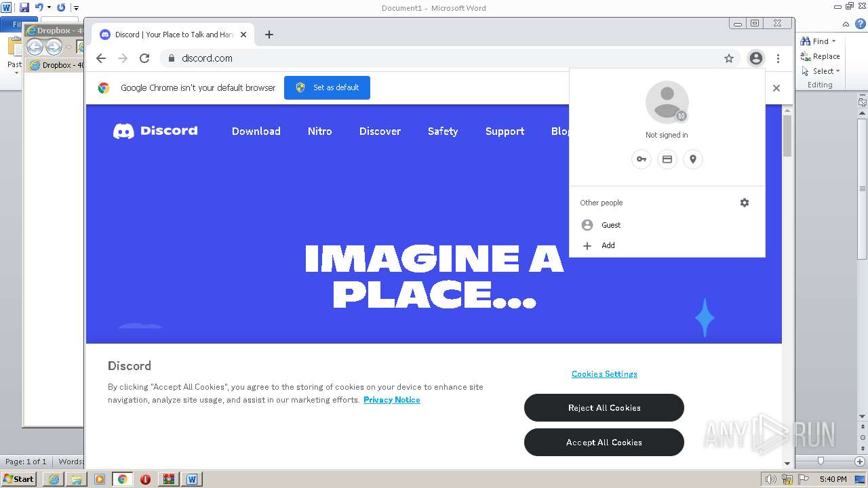Reject all cookies

pyautogui.click(x=604, y=408)
